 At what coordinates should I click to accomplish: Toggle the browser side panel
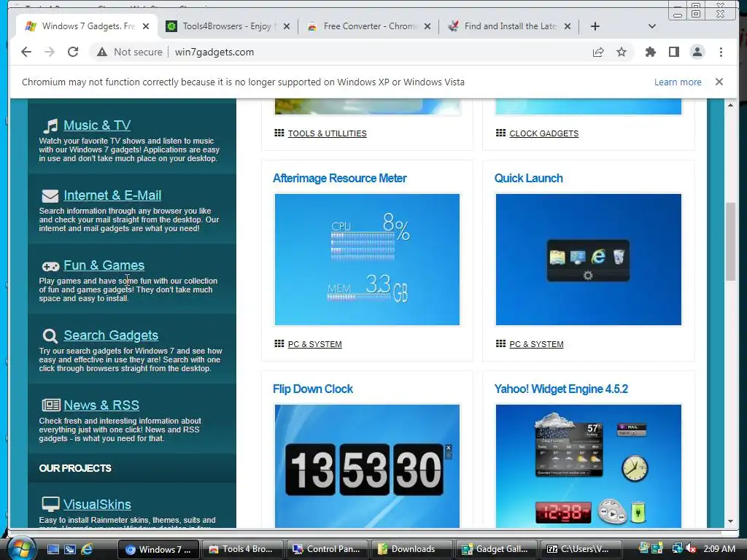tap(673, 52)
